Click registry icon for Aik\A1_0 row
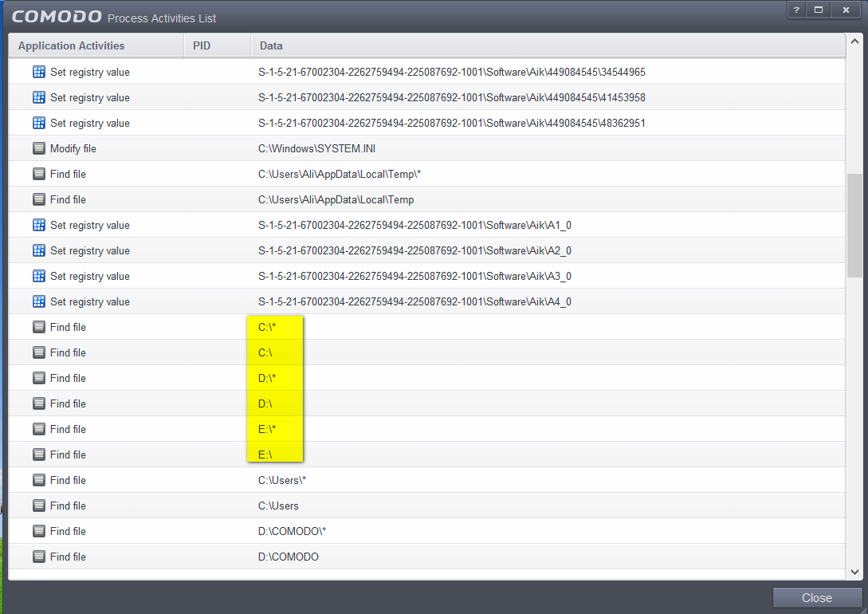The width and height of the screenshot is (868, 614). coord(39,225)
